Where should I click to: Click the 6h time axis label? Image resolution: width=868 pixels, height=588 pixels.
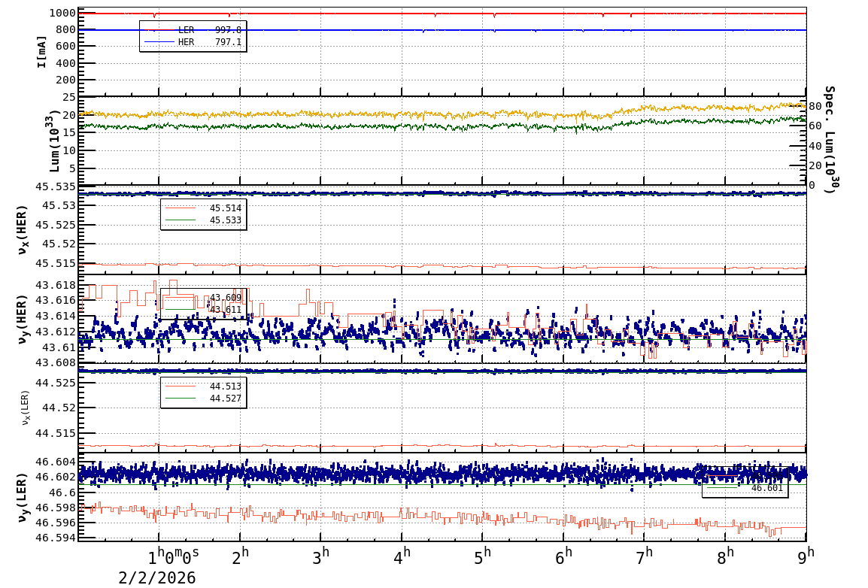pos(563,556)
